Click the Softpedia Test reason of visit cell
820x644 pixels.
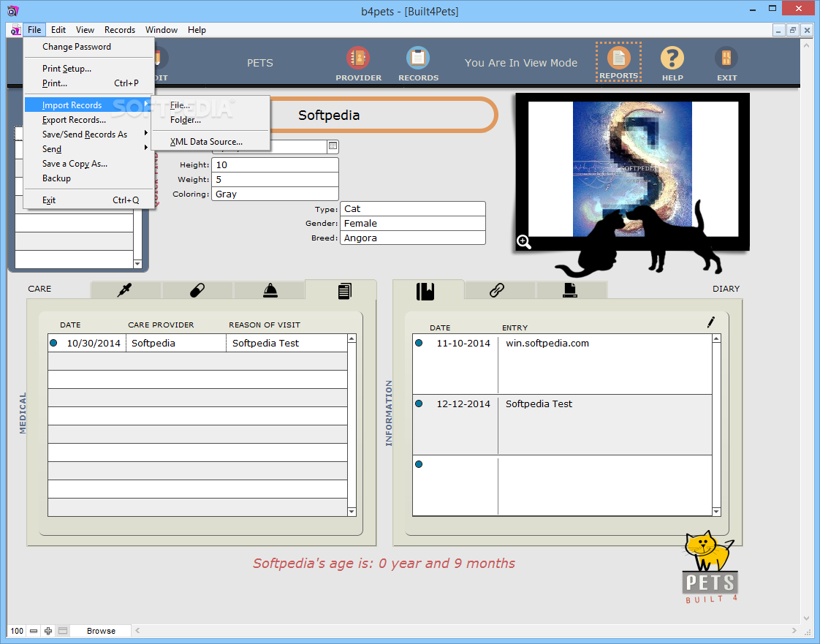(x=287, y=343)
